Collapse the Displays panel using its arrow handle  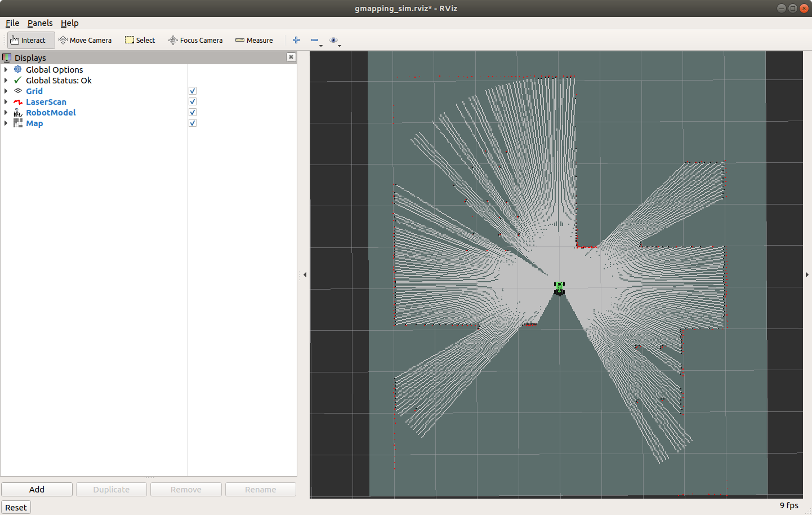tap(305, 274)
